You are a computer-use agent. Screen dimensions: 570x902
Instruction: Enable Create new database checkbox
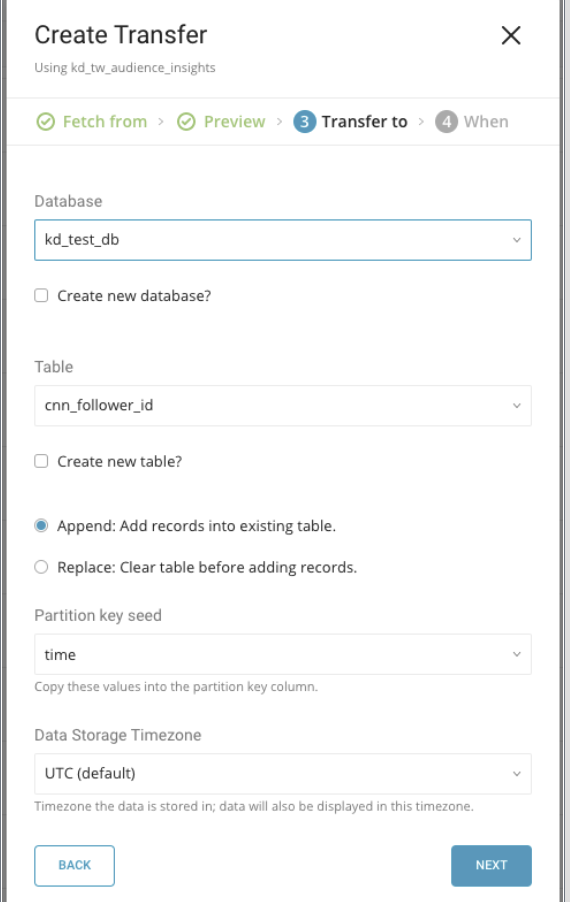[41, 296]
